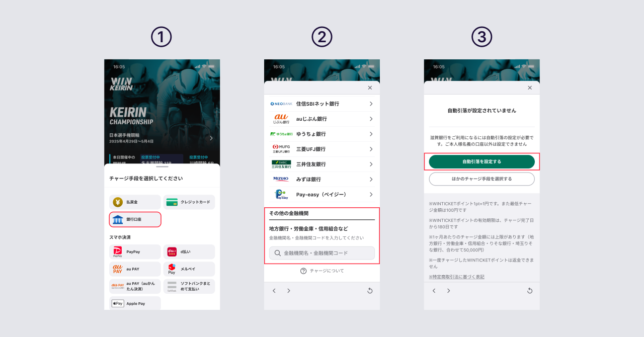Tap the back navigation chevron
644x337 pixels.
click(274, 290)
